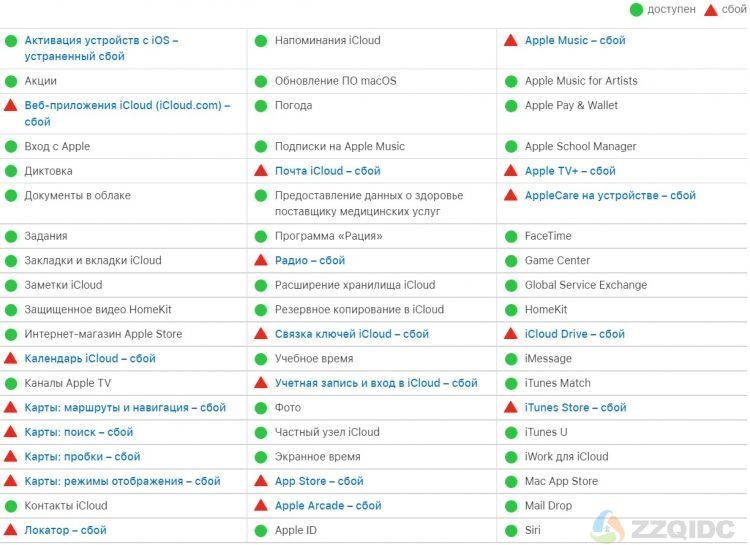Click 'Mac App Store' entry
Viewport: 750px width, 545px height.
[x=562, y=481]
